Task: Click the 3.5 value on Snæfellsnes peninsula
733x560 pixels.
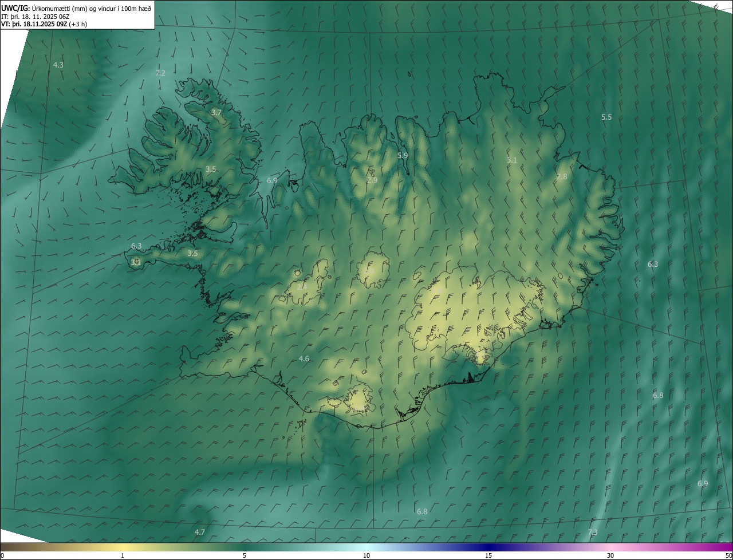Action: [192, 253]
